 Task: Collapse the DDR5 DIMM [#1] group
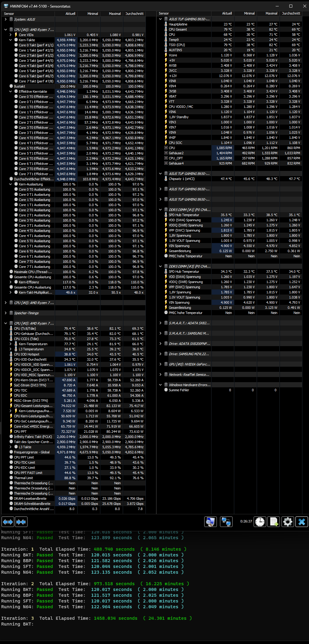coord(161,210)
